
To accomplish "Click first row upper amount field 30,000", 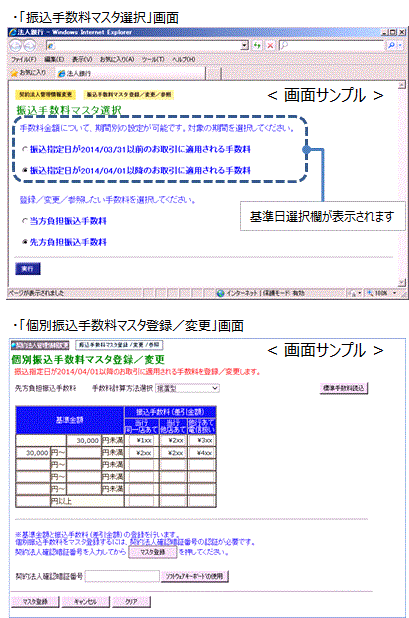I will pyautogui.click(x=84, y=440).
